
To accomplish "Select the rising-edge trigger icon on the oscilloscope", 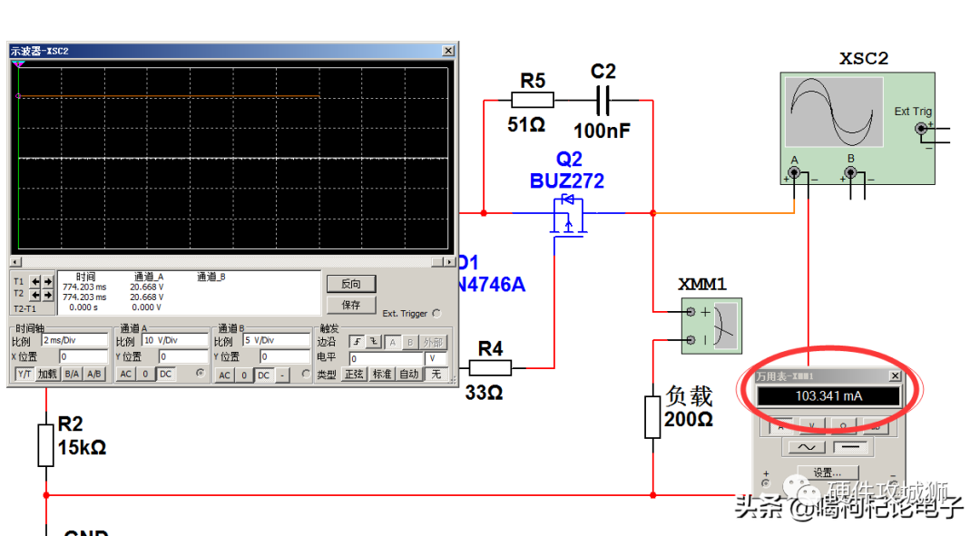I will point(357,341).
